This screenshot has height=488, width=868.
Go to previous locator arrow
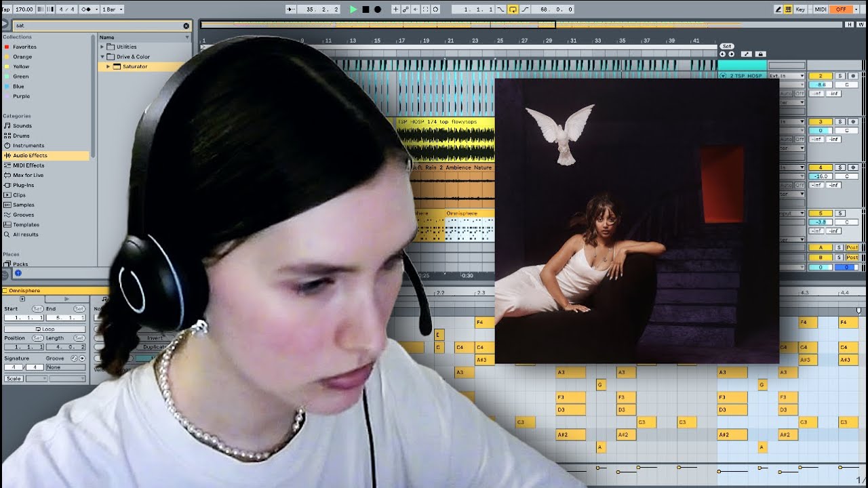pos(723,54)
